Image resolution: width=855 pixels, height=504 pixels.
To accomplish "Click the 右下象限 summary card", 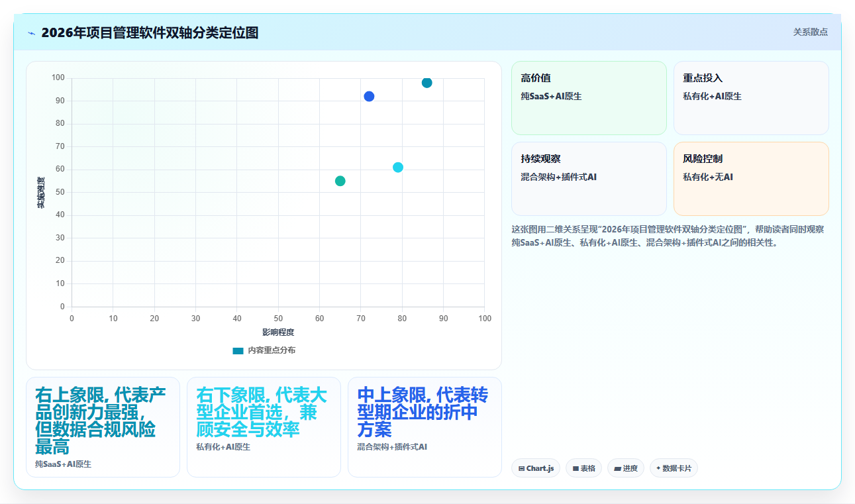I will [x=264, y=427].
